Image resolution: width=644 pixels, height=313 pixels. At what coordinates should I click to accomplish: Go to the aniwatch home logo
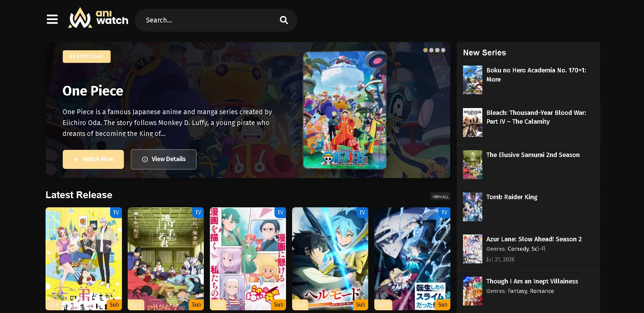click(x=98, y=18)
